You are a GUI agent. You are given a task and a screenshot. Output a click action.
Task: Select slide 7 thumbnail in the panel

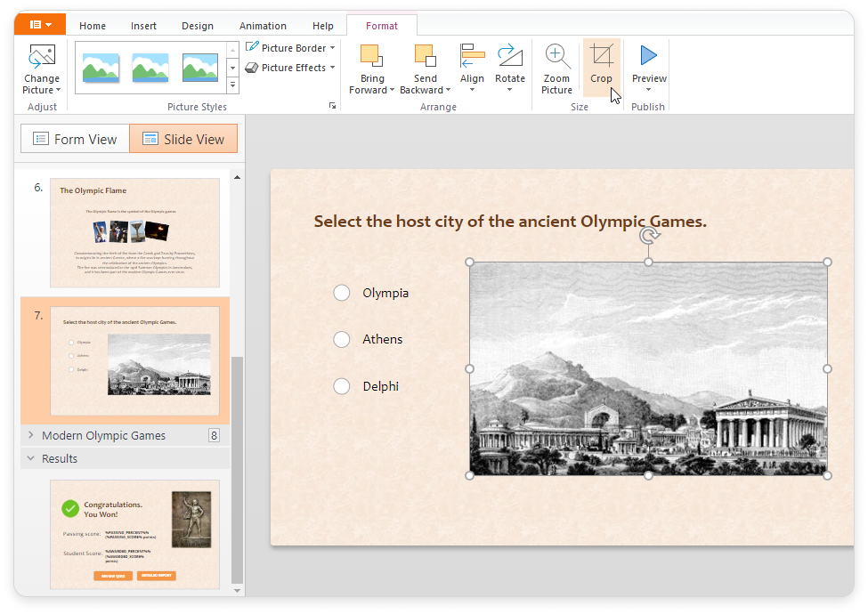pyautogui.click(x=135, y=360)
